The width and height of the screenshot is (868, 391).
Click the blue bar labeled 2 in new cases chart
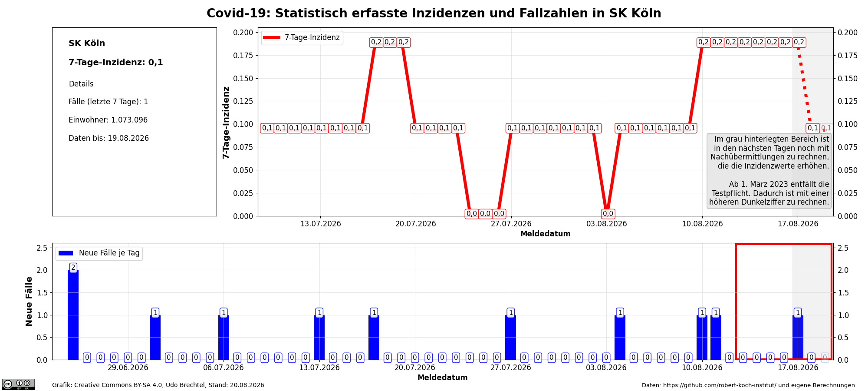(73, 315)
